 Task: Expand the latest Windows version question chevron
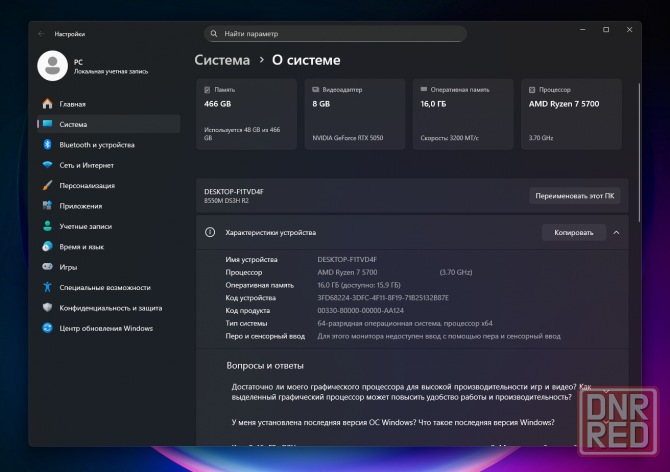tap(606, 422)
